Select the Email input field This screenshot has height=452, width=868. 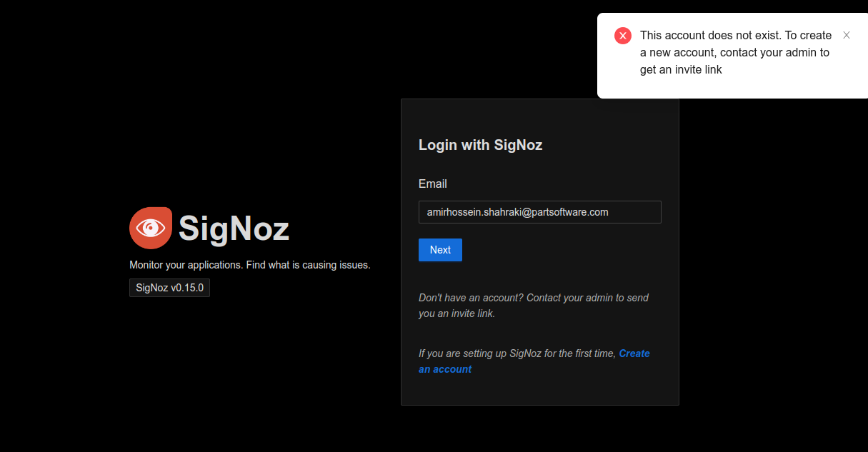pyautogui.click(x=539, y=212)
